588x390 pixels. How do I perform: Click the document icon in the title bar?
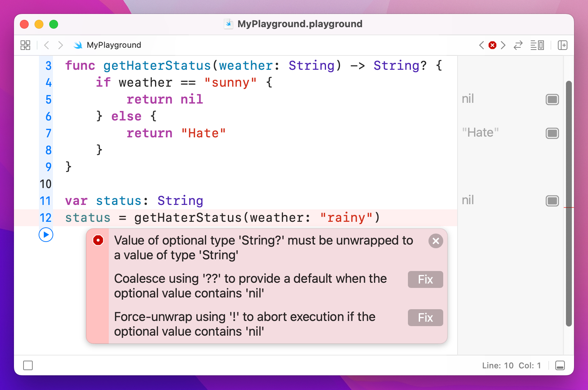click(229, 24)
